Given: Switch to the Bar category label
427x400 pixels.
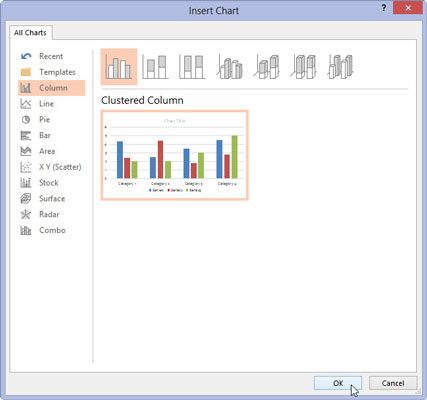Looking at the screenshot, I should pos(45,135).
